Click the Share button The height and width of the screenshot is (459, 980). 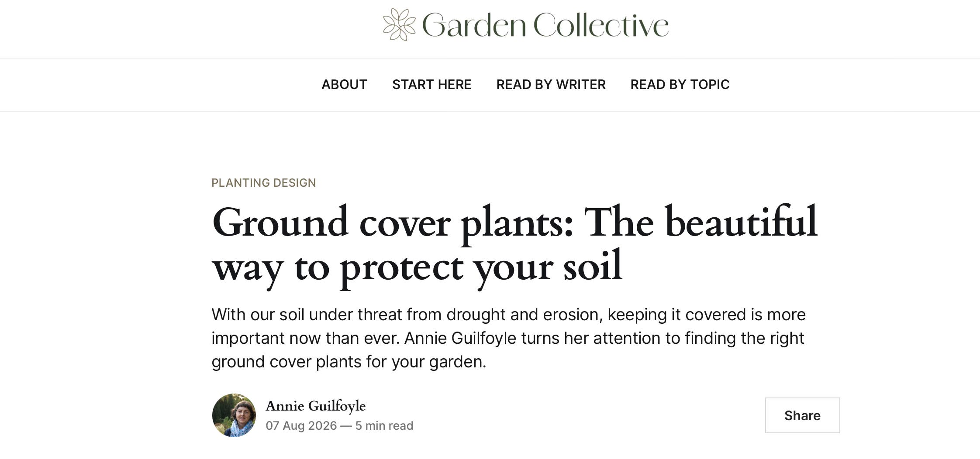(802, 415)
